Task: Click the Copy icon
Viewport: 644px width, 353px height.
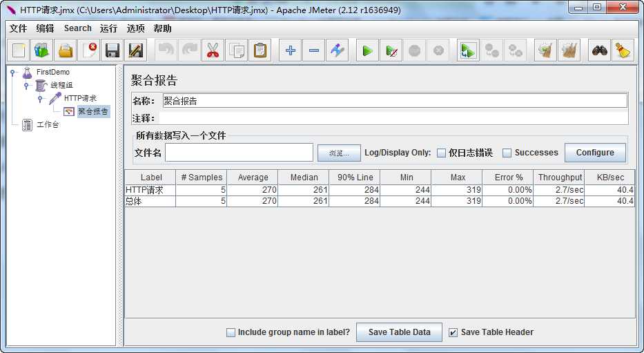Action: [237, 50]
